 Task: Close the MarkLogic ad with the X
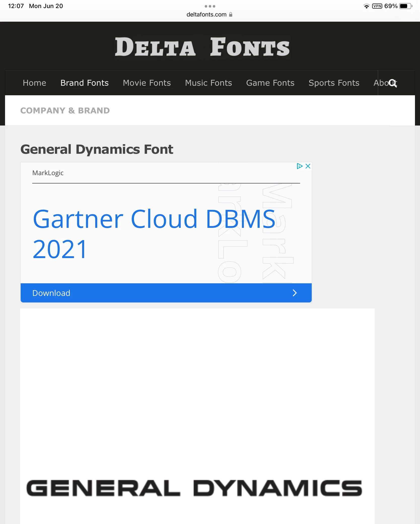click(x=308, y=166)
